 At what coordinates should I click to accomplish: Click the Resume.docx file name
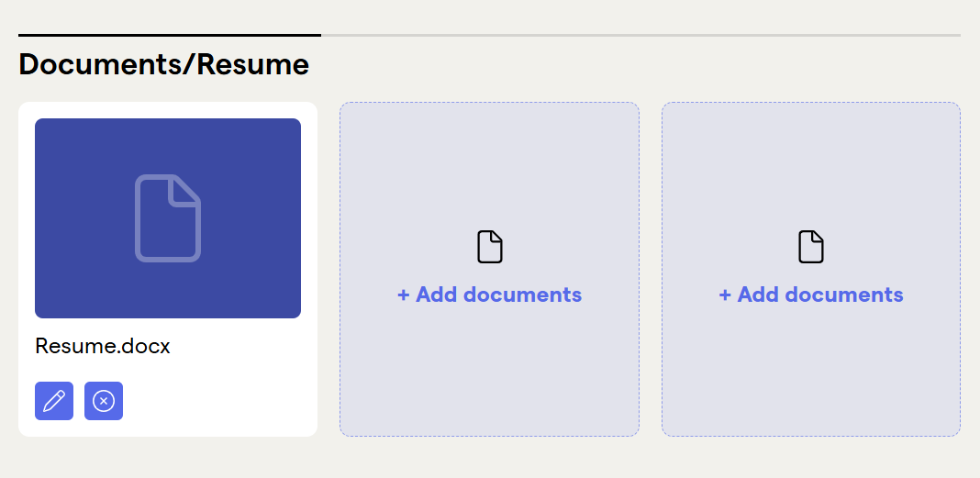[x=103, y=346]
